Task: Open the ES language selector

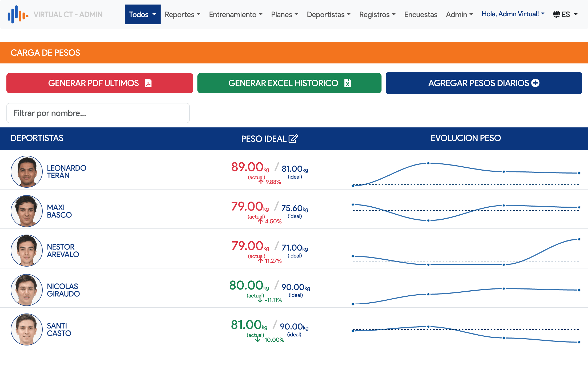Action: [x=566, y=14]
